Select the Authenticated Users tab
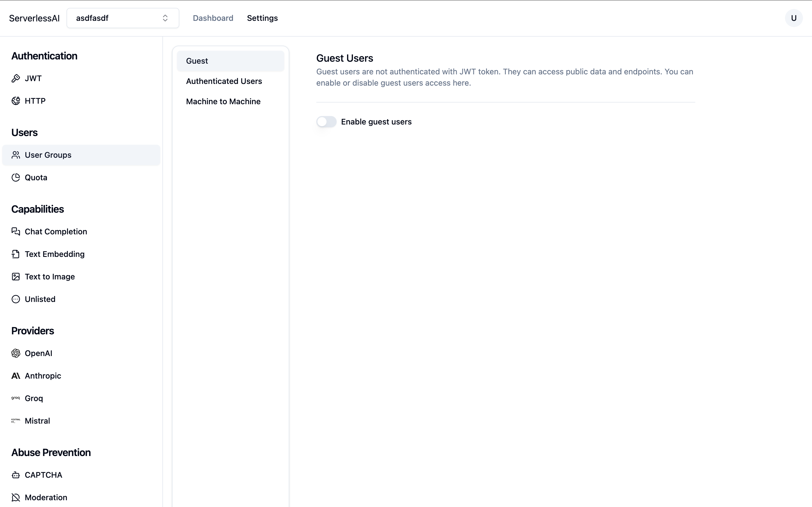The width and height of the screenshot is (812, 507). coord(224,81)
